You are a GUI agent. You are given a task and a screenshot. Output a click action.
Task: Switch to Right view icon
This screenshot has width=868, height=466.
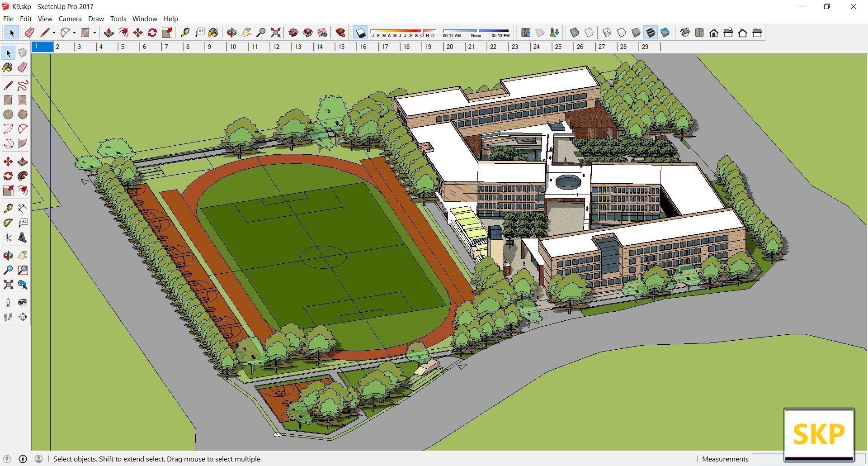pyautogui.click(x=728, y=33)
